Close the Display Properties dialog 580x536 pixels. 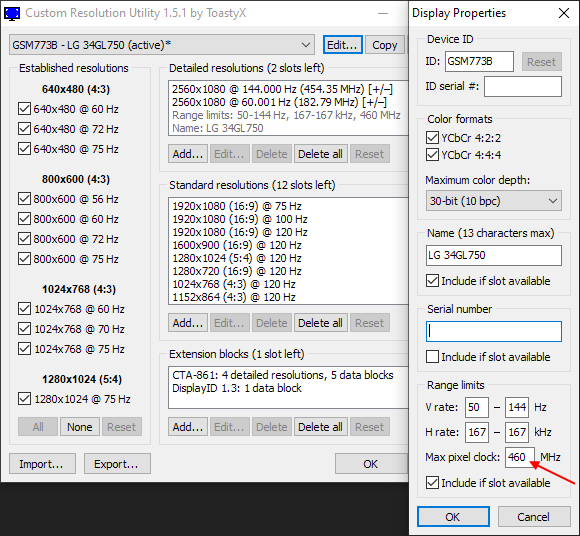(x=564, y=13)
